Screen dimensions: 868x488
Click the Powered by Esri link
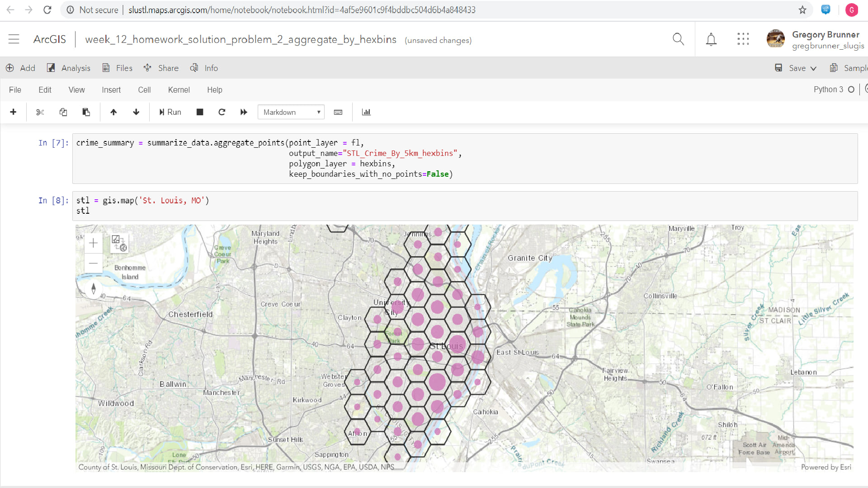point(826,467)
